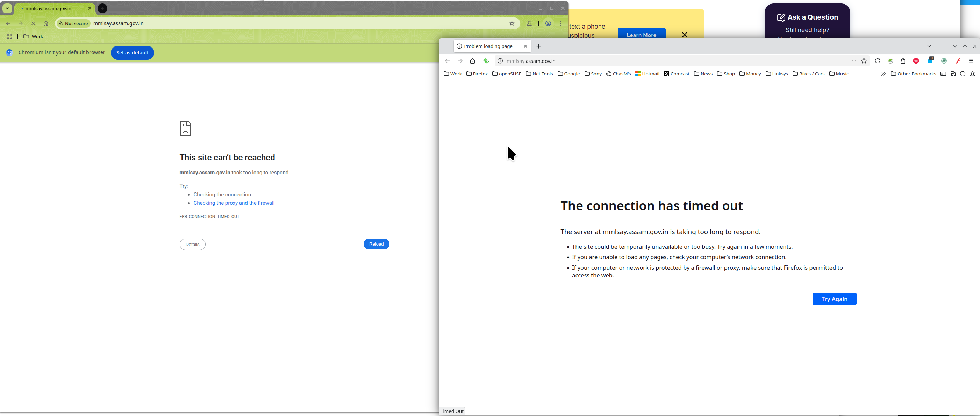Set Chromium as the default browser
The height and width of the screenshot is (416, 980).
click(x=133, y=53)
